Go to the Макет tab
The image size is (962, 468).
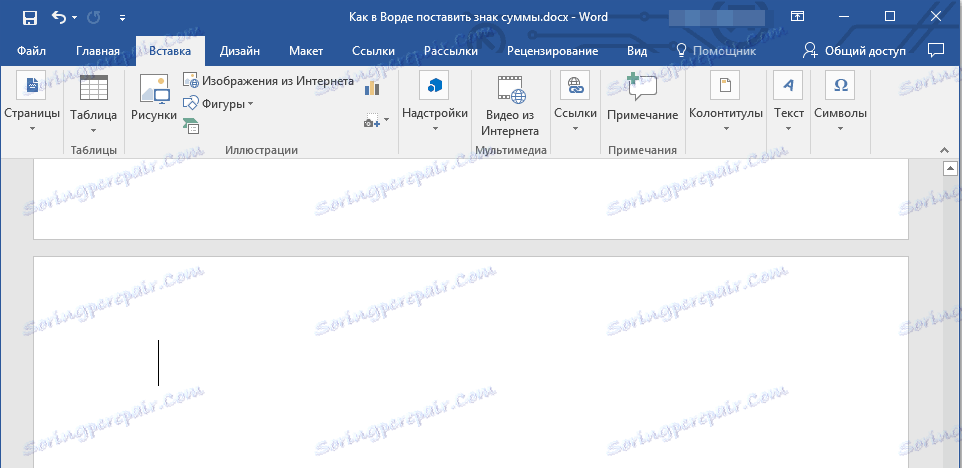pos(306,51)
